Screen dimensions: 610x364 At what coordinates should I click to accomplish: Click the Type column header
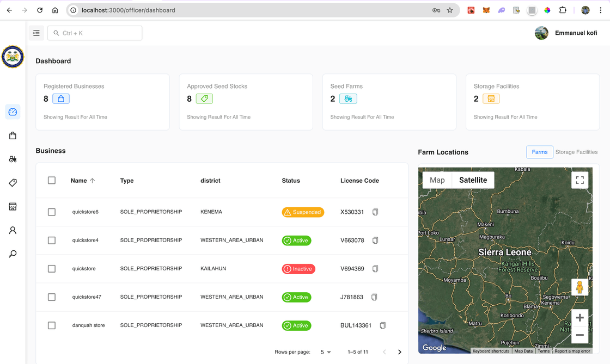127,181
